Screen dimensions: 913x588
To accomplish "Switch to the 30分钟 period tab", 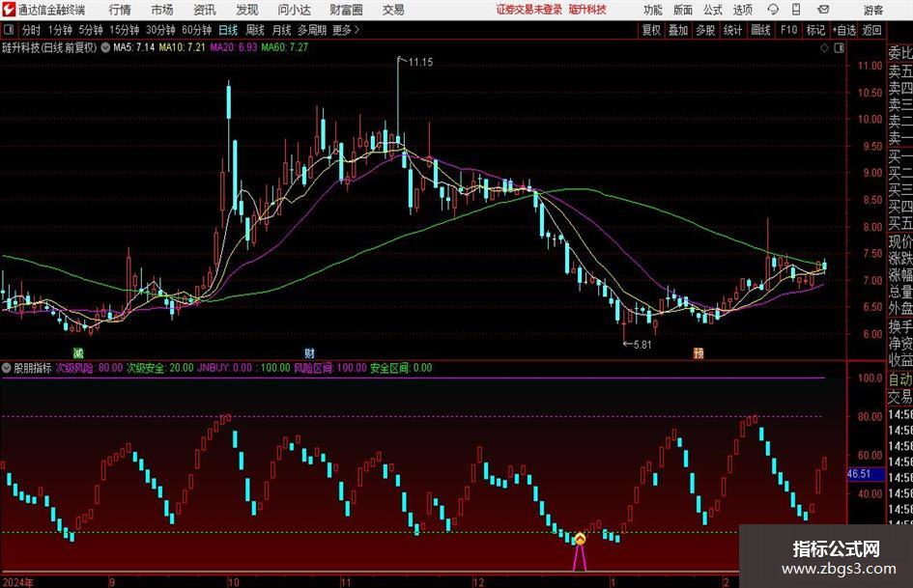I will pos(160,30).
